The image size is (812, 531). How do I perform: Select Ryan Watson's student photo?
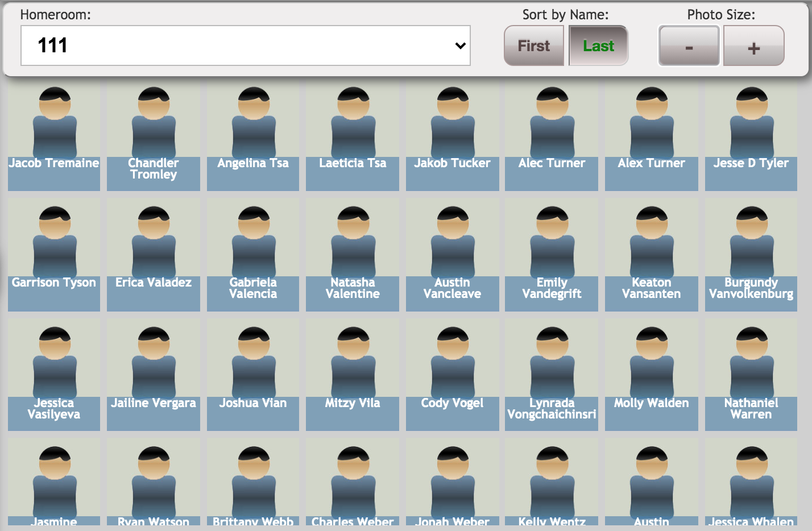pos(154,482)
